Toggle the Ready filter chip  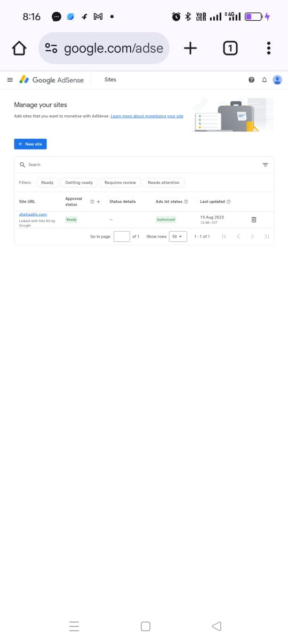[x=47, y=183]
